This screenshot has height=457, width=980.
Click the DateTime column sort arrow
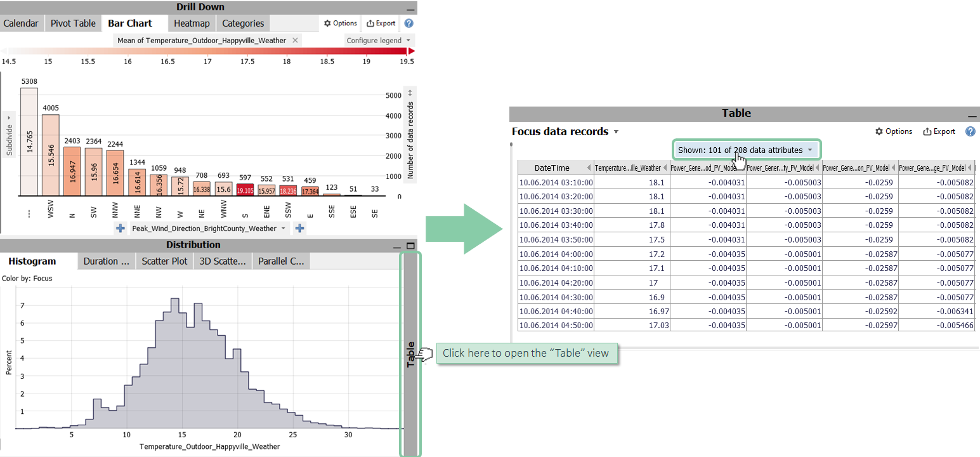[589, 168]
